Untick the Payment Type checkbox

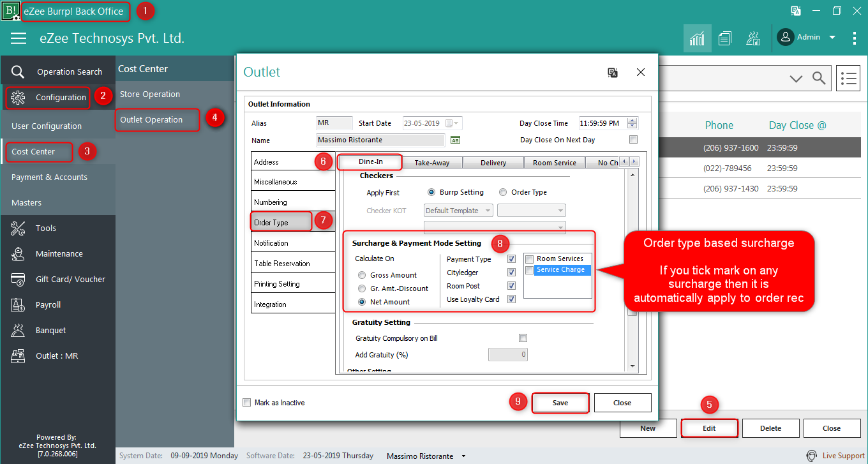pos(511,259)
